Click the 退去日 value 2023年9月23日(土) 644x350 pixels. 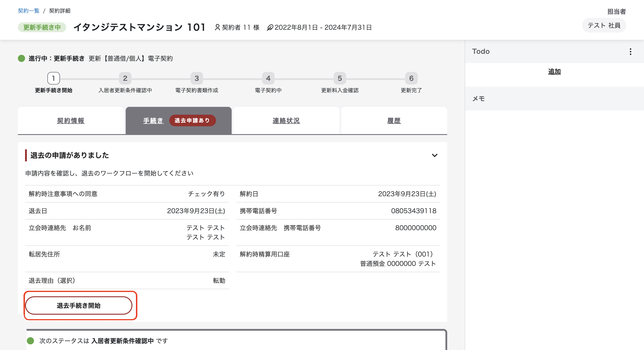coord(196,211)
